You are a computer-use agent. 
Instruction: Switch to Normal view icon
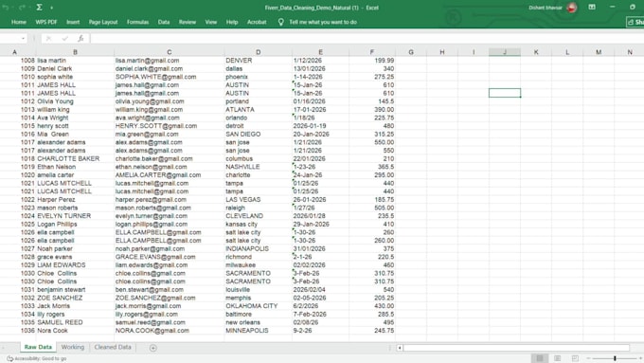[x=540, y=358]
